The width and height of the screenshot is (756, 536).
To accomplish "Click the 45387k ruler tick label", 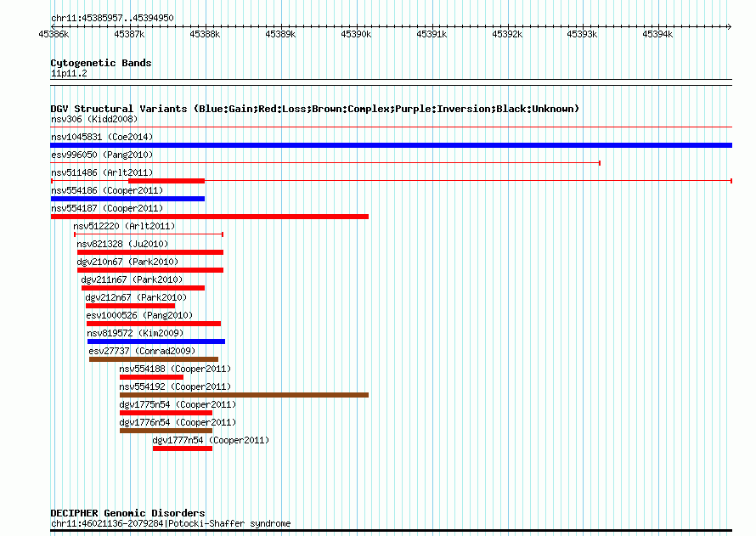I will click(129, 34).
